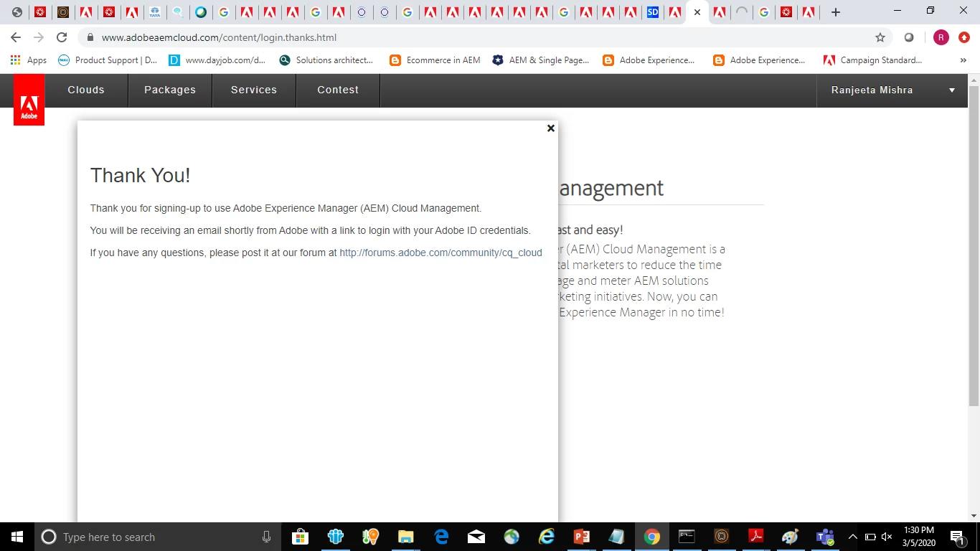Close the Thank You dialog
The image size is (980, 551).
[551, 128]
